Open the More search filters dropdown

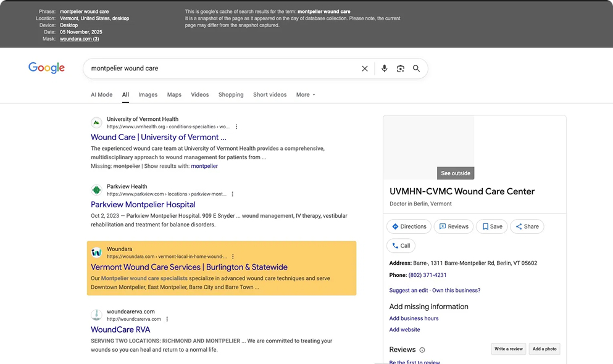[x=306, y=94]
